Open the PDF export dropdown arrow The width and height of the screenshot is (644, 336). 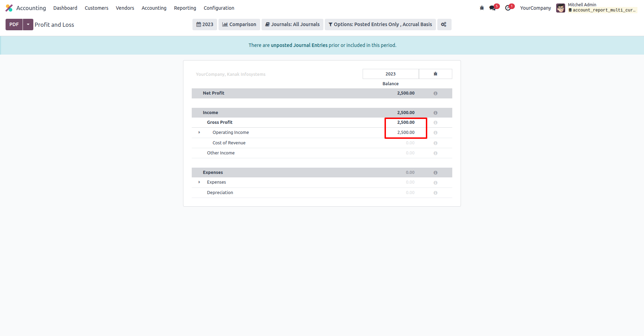(28, 24)
